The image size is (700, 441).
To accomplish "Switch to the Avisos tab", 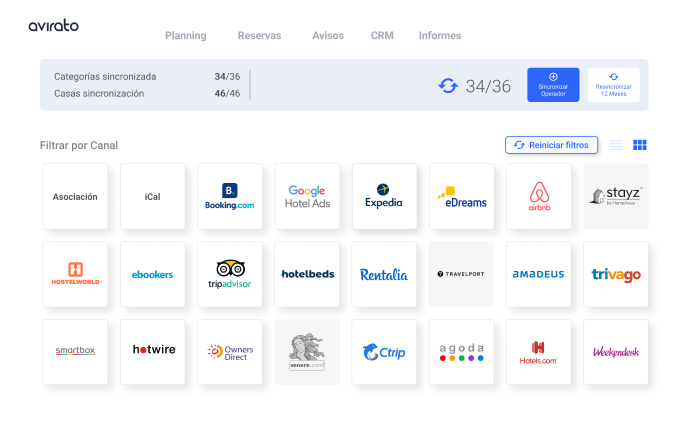I will click(x=328, y=36).
